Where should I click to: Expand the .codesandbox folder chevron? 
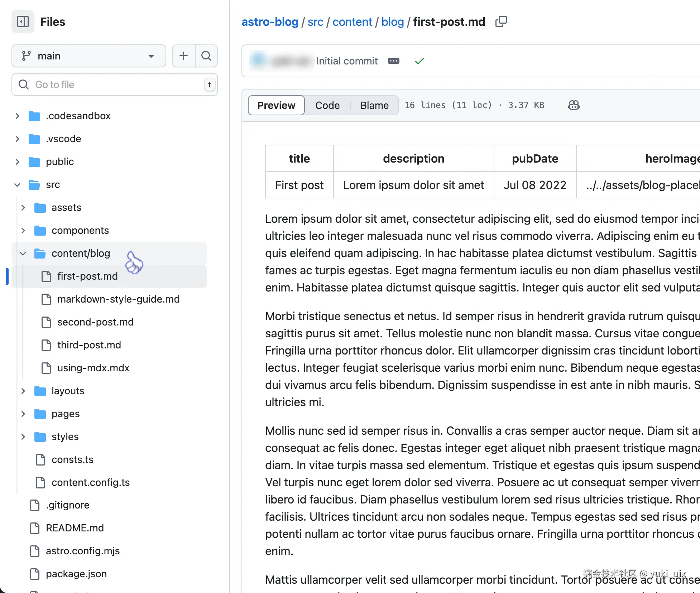[17, 116]
